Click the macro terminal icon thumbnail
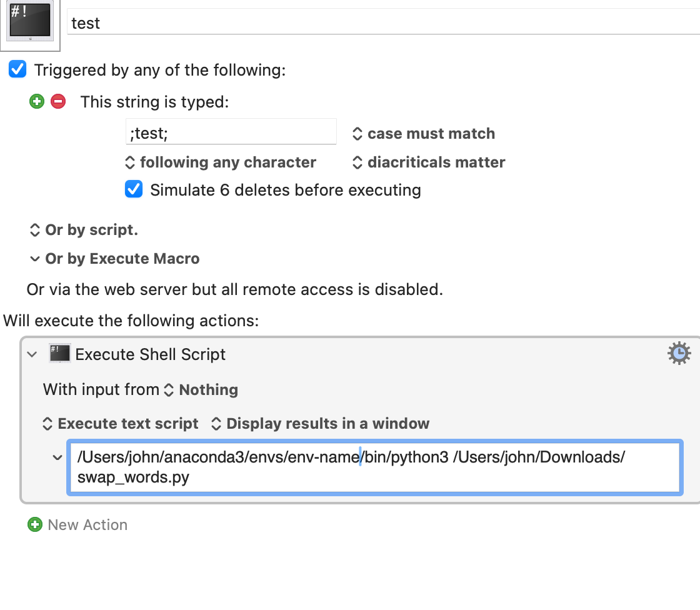Viewport: 700px width, 610px height. [30, 21]
